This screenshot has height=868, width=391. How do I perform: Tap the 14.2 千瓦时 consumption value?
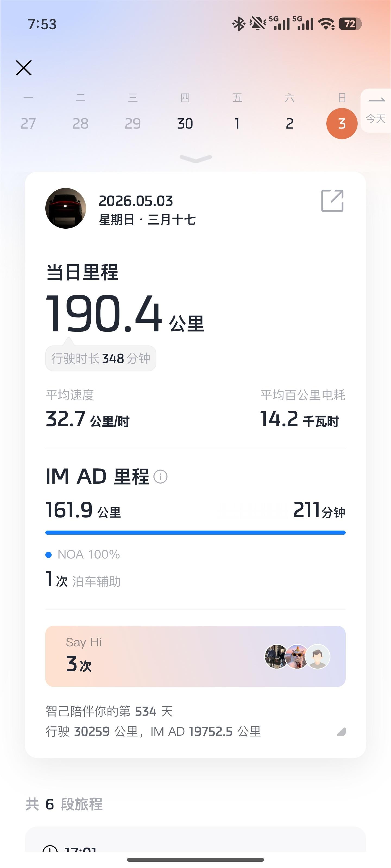click(299, 419)
